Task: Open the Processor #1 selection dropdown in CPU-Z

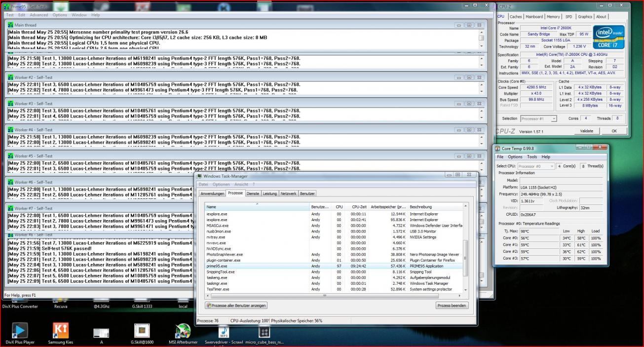Action: [539, 118]
